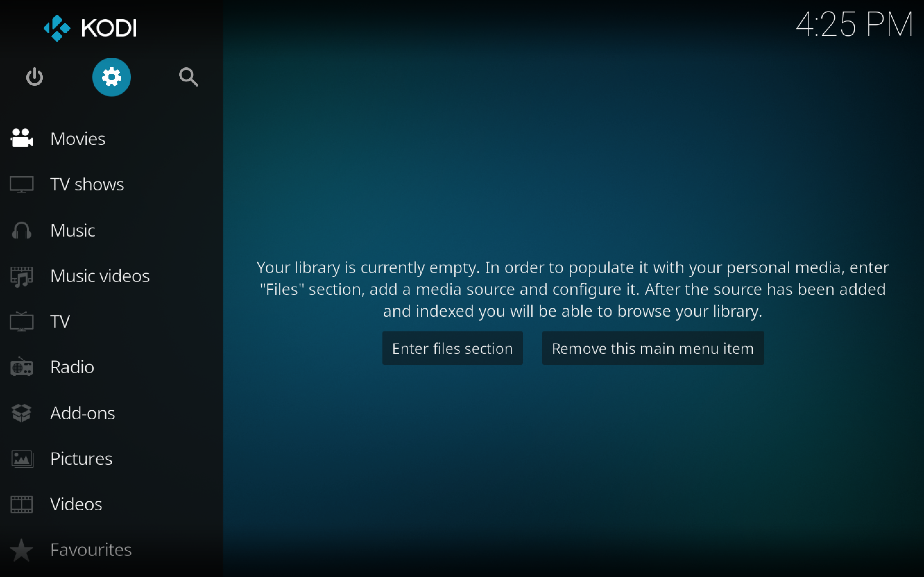The height and width of the screenshot is (577, 924).
Task: Expand Movies submenu options
Action: point(77,138)
